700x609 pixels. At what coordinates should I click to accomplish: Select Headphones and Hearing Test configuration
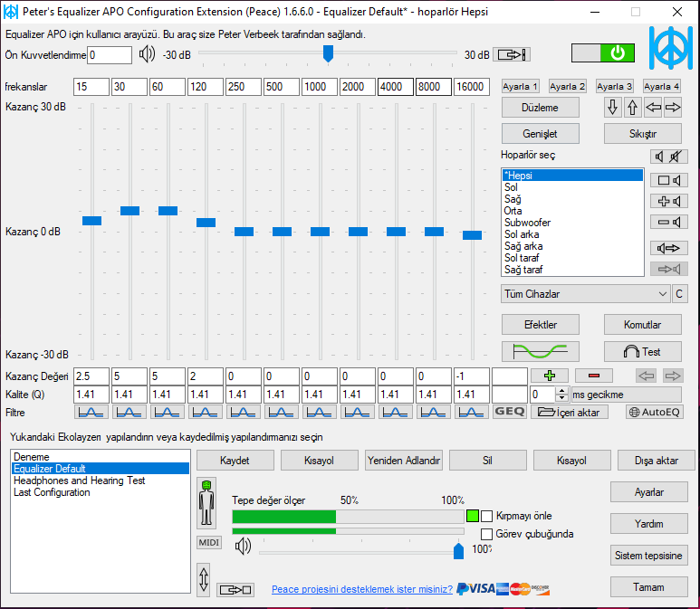tap(101, 481)
